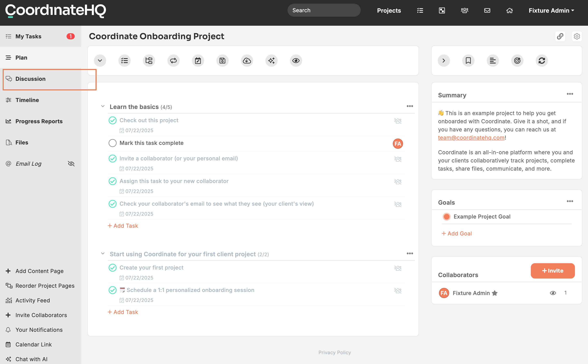Click the hierarchy tree icon in toolbar

(x=149, y=60)
